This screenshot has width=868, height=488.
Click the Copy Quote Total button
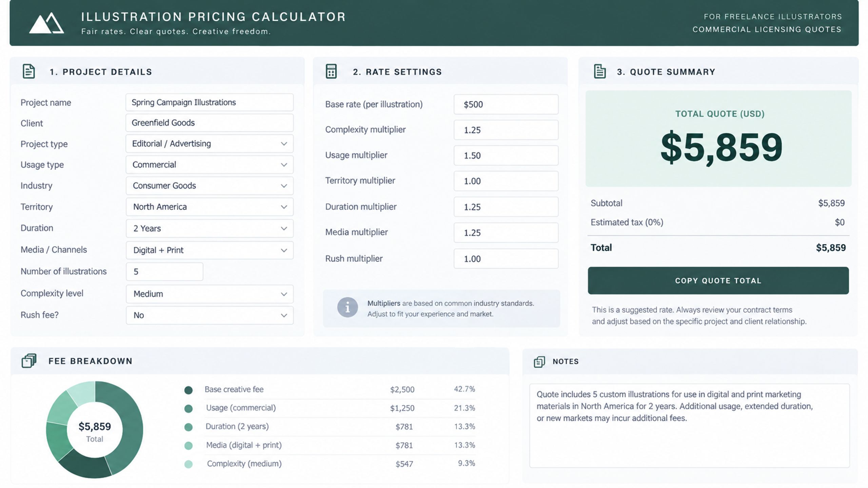click(718, 281)
